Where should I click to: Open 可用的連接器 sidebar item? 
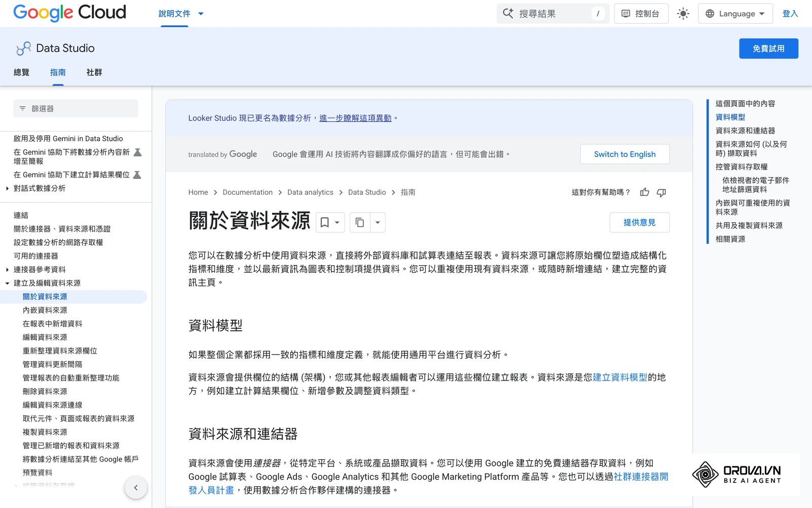pos(36,256)
